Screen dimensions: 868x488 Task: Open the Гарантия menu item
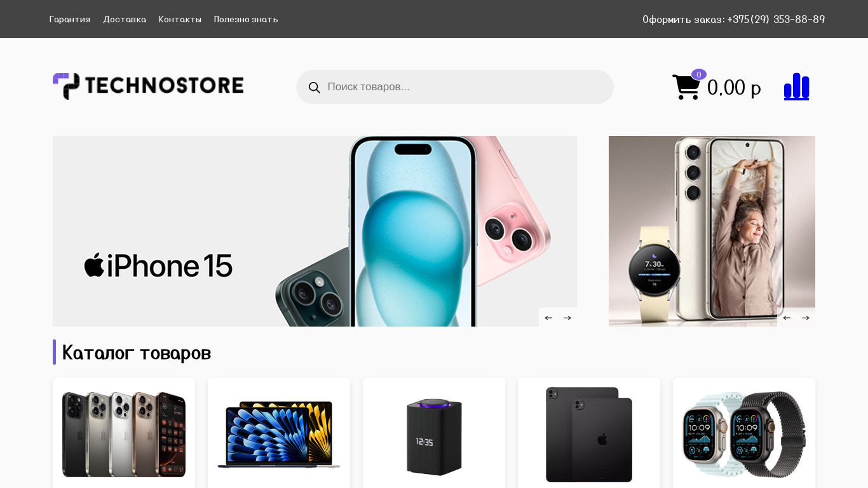point(70,19)
